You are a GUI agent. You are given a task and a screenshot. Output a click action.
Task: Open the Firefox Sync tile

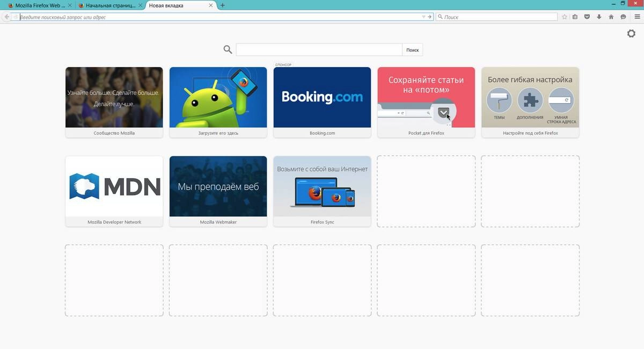pyautogui.click(x=322, y=191)
